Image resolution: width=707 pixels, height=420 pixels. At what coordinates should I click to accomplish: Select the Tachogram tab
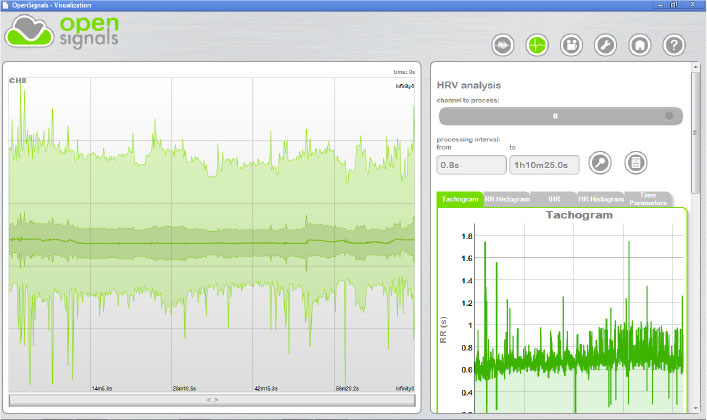[460, 199]
